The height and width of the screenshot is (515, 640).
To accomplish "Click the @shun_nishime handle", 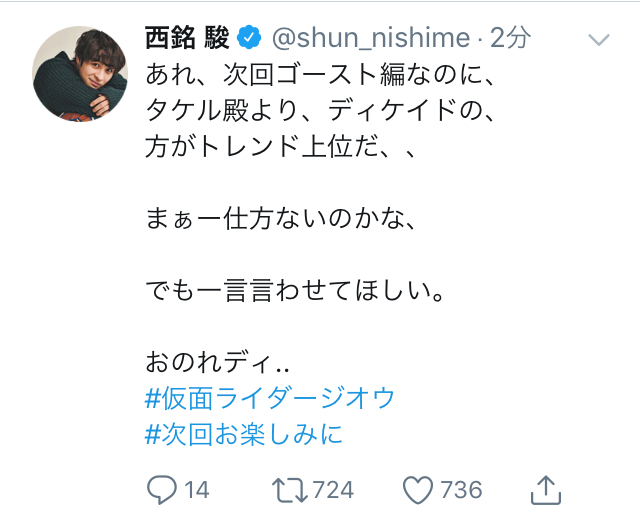I will [x=370, y=39].
